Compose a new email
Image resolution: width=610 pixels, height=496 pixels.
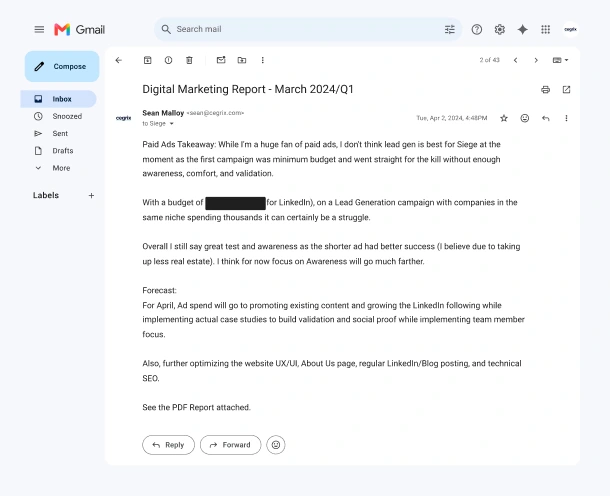62,67
